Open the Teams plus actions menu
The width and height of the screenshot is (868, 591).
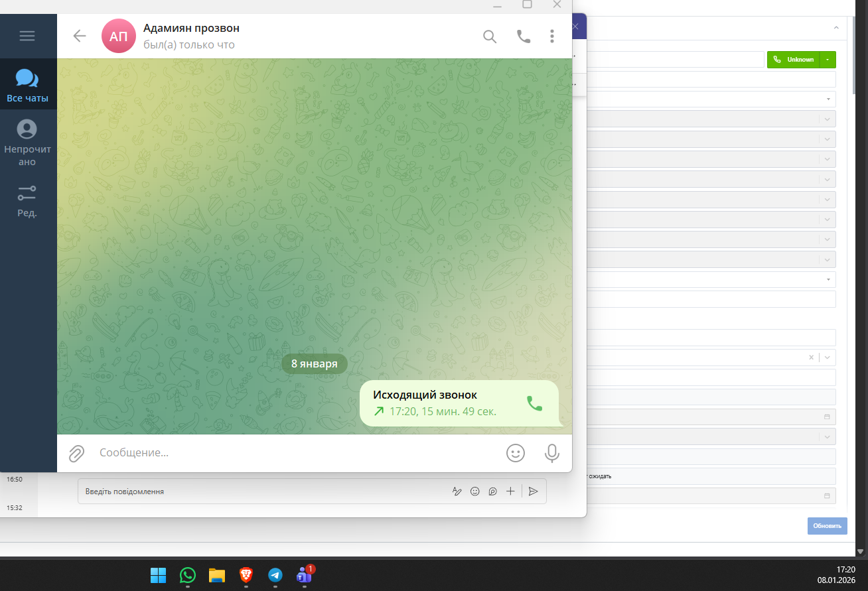510,492
